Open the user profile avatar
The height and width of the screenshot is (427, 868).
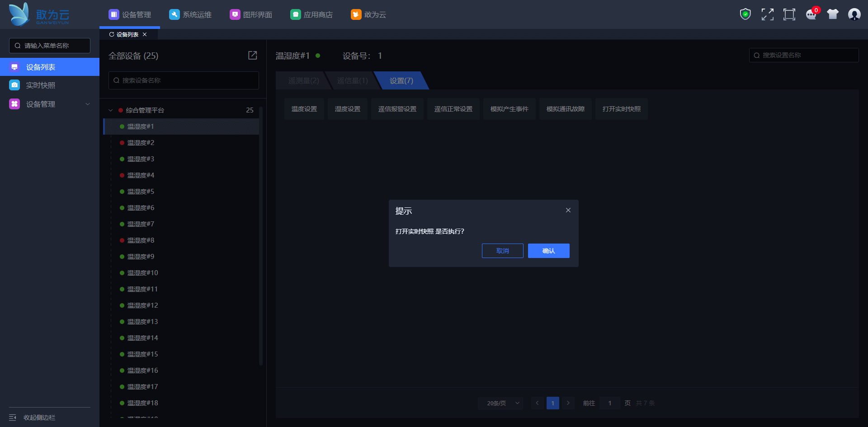click(x=854, y=14)
